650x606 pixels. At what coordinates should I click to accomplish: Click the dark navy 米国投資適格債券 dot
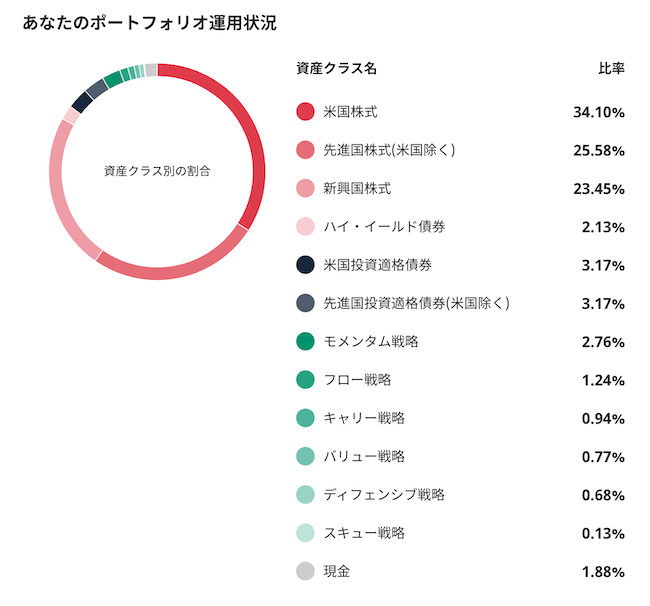pos(305,264)
